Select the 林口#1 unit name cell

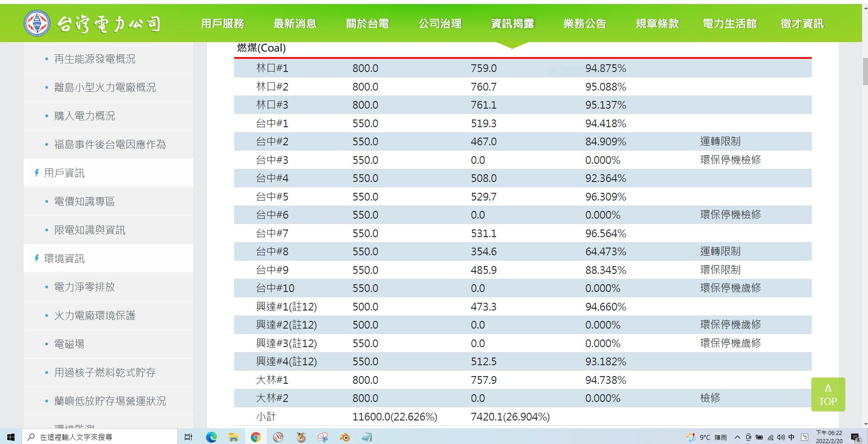(x=272, y=68)
